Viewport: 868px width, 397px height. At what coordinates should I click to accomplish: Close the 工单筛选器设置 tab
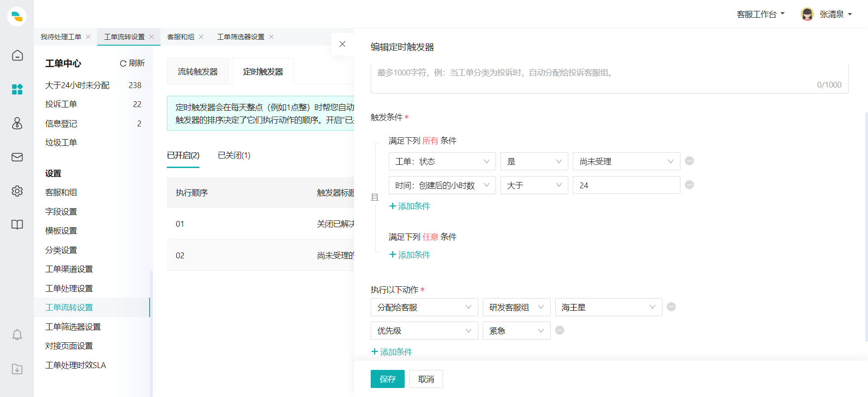click(271, 37)
